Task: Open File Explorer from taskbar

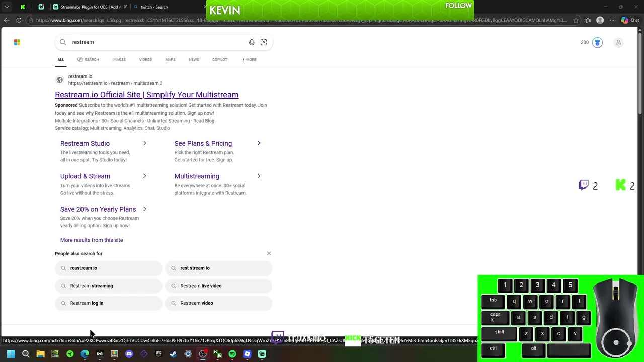Action: click(40, 354)
